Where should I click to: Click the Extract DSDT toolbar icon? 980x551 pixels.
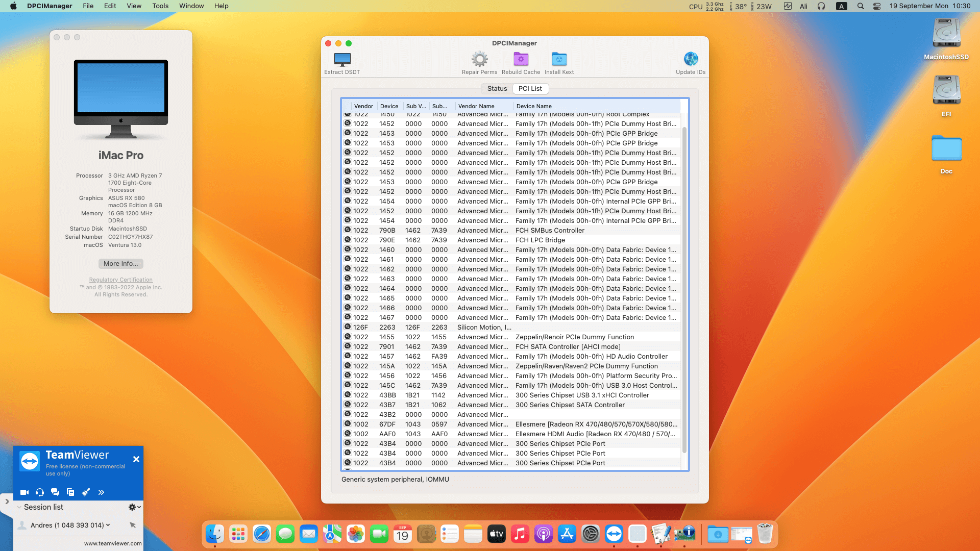pos(342,59)
